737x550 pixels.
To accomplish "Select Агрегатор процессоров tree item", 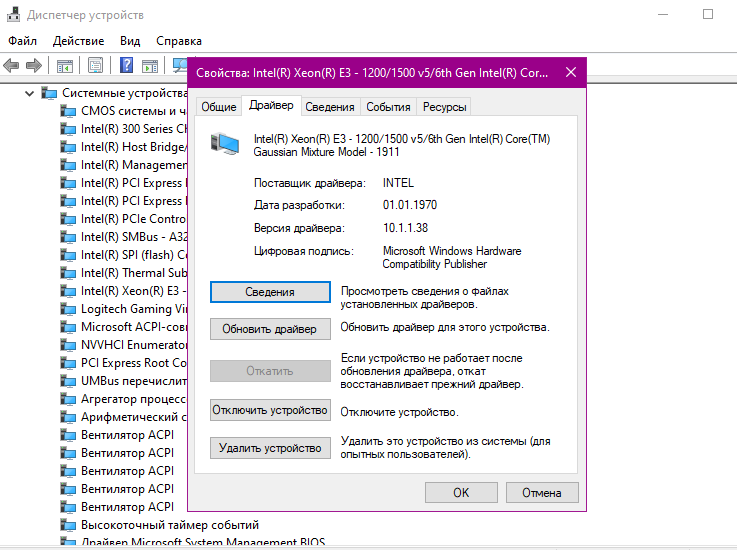I will (x=133, y=399).
